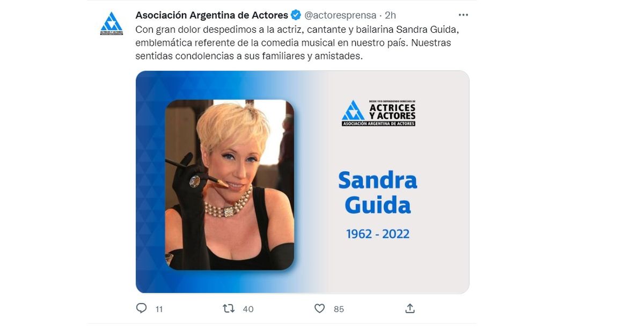Click the 1962 - 2022 dates in the image
Viewport: 644px width, 330px height.
click(x=378, y=234)
